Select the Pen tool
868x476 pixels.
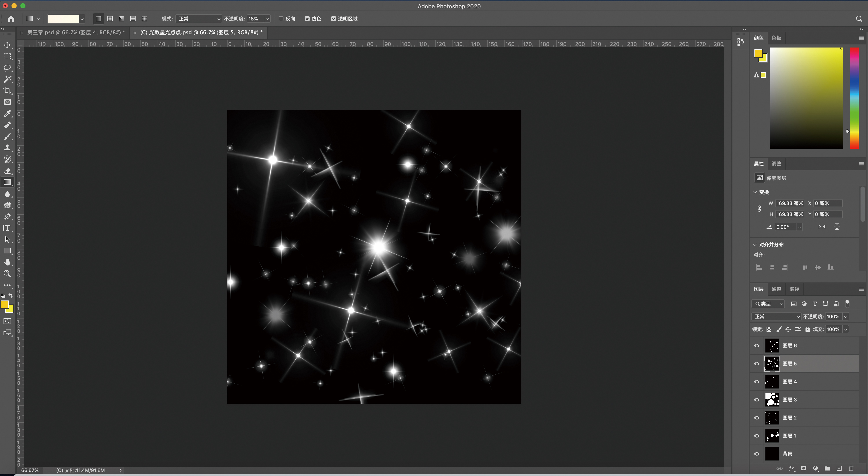pos(7,217)
